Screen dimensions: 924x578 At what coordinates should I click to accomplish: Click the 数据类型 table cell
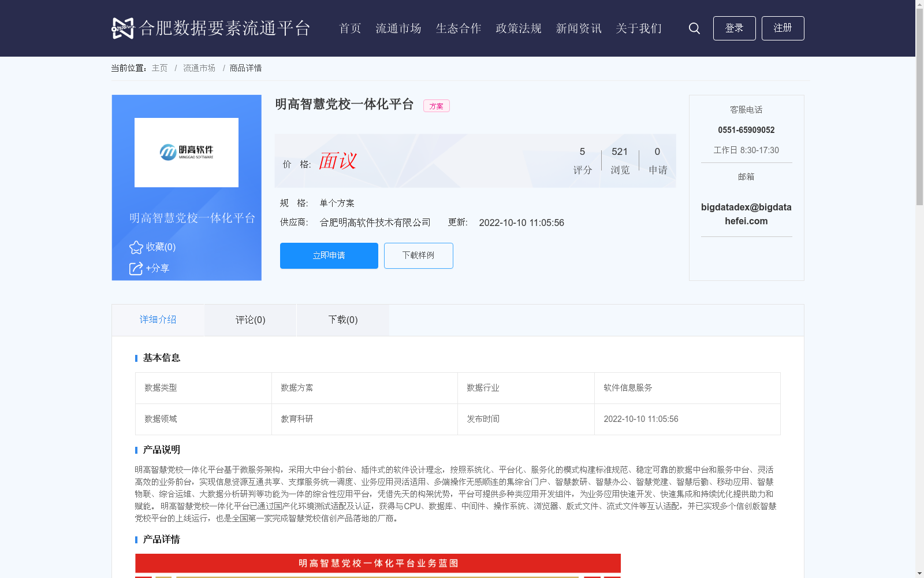203,388
